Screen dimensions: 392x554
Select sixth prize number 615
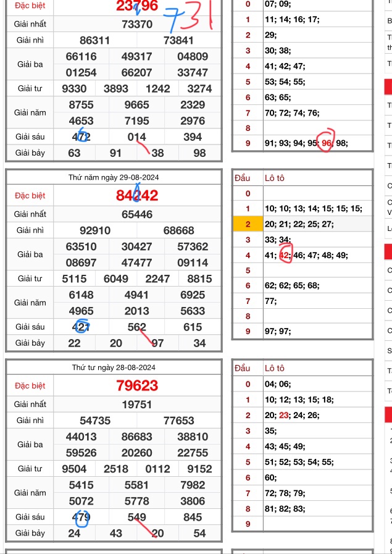[x=193, y=327]
